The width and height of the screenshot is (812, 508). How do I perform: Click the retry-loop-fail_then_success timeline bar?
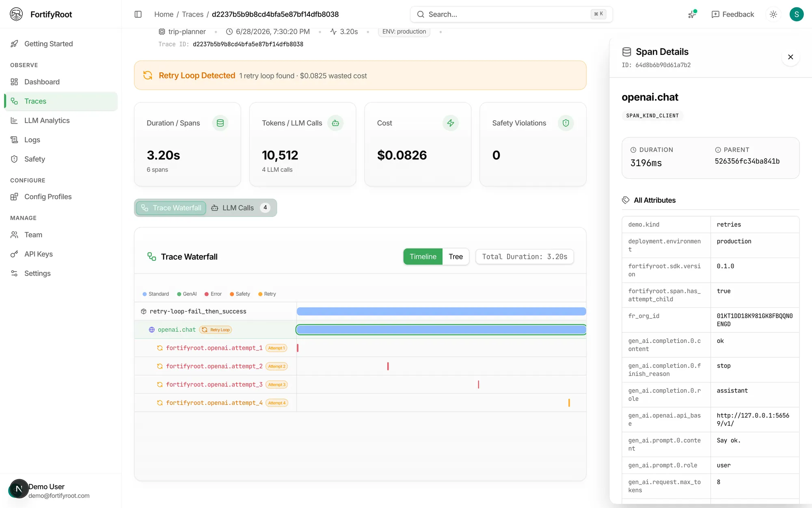click(441, 311)
